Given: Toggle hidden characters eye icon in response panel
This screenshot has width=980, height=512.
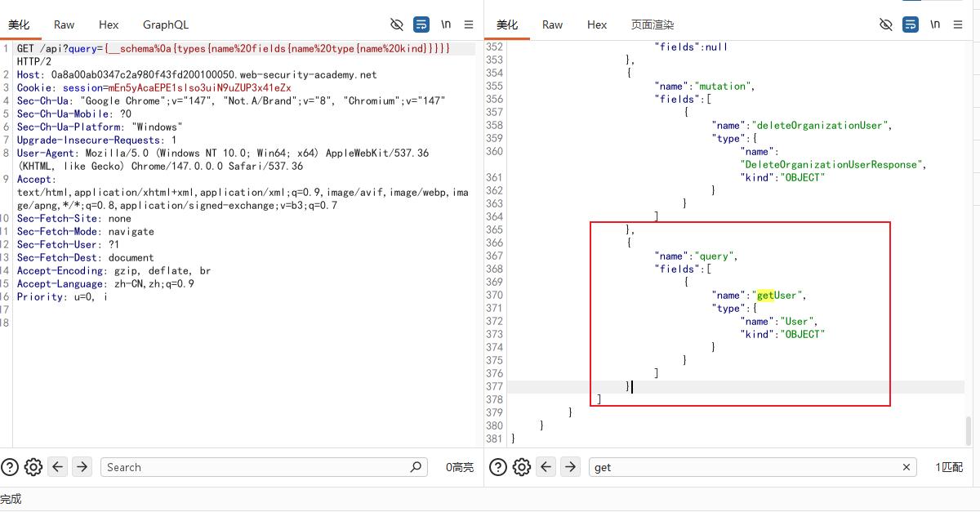Looking at the screenshot, I should click(x=886, y=24).
